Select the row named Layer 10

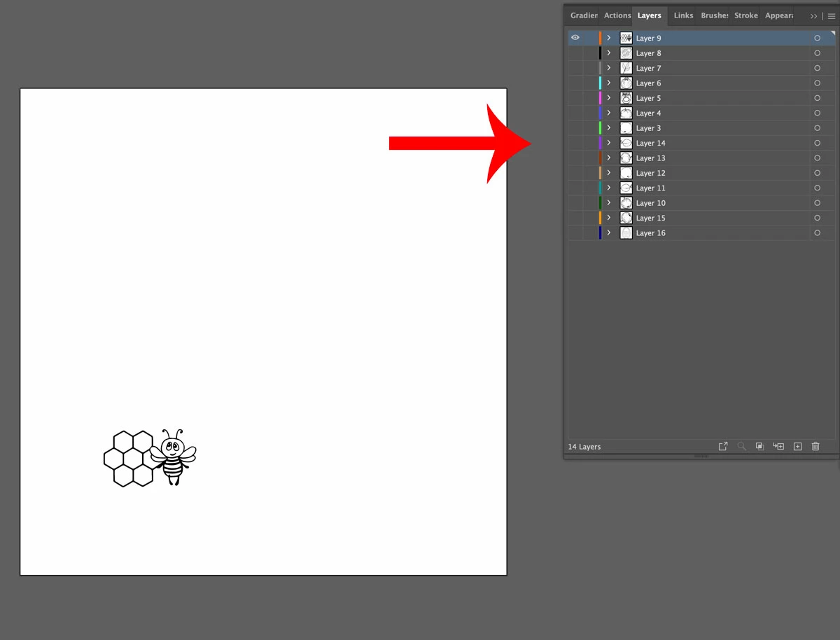pos(701,203)
